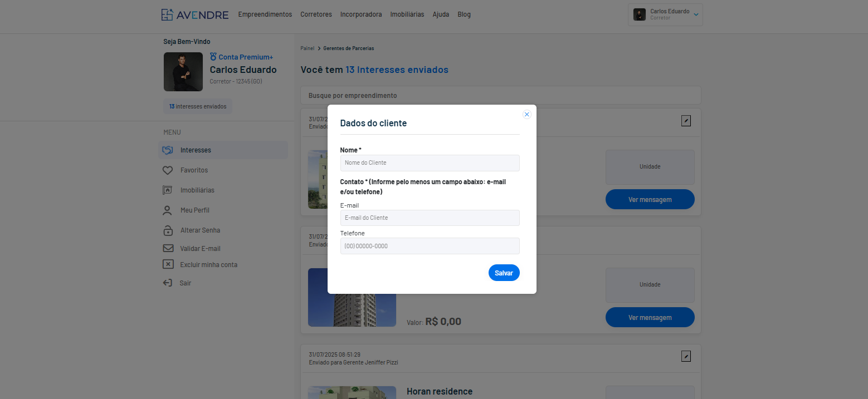The image size is (868, 399).
Task: Click the 13 interesses enviados badge
Action: [198, 106]
